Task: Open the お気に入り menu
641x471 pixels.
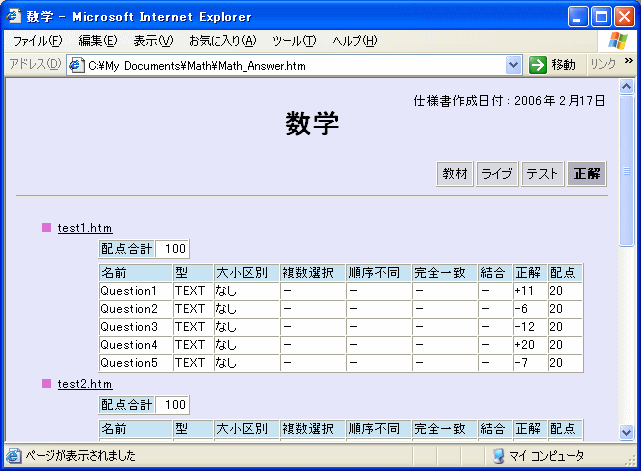Action: (222, 41)
